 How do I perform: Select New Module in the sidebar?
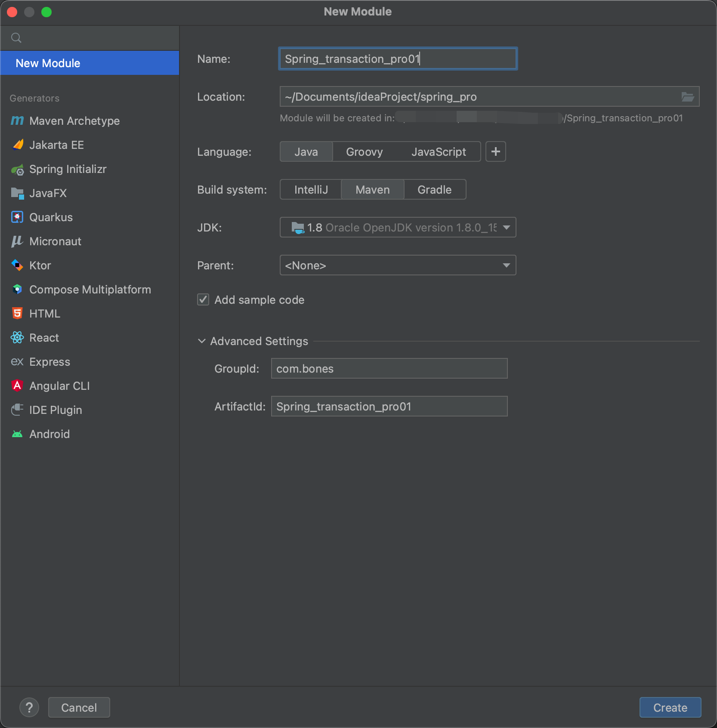(90, 63)
